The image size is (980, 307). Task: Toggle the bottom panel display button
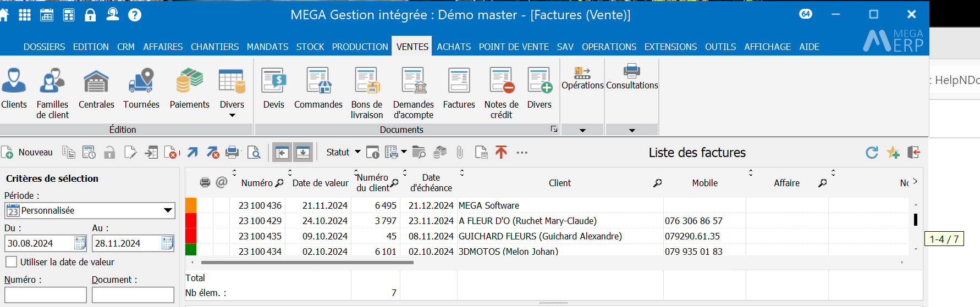click(303, 153)
